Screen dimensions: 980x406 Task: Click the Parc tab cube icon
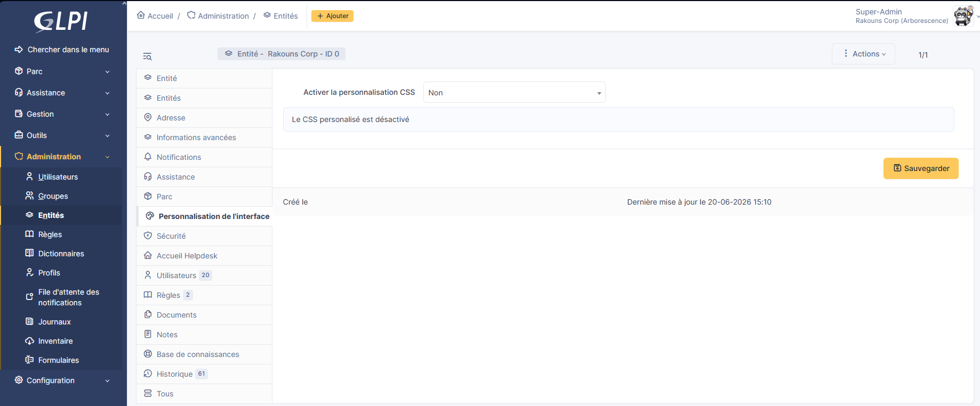(148, 196)
